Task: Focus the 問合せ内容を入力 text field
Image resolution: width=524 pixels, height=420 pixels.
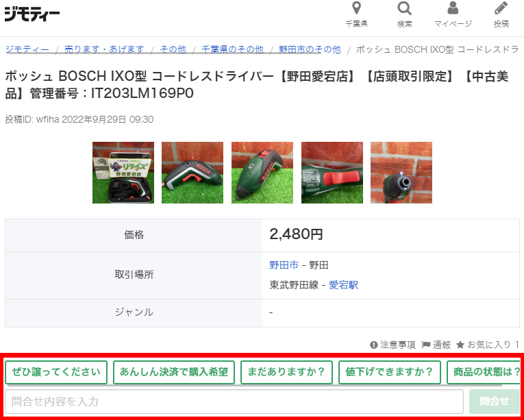Action: coord(234,402)
